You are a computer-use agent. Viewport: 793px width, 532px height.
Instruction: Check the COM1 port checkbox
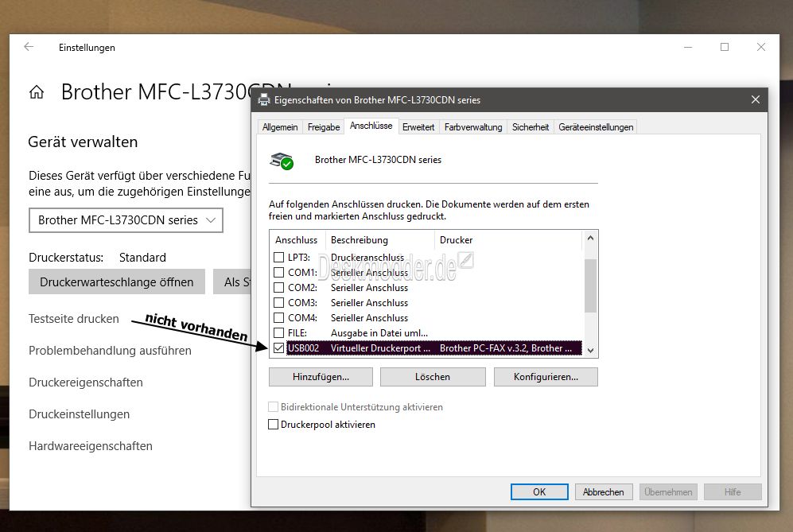coord(278,273)
